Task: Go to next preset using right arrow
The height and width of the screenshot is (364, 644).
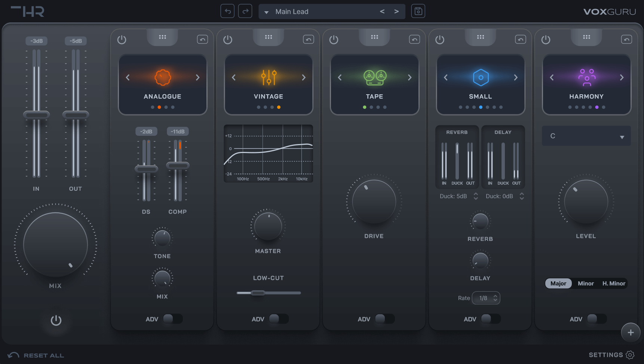Action: pos(396,12)
